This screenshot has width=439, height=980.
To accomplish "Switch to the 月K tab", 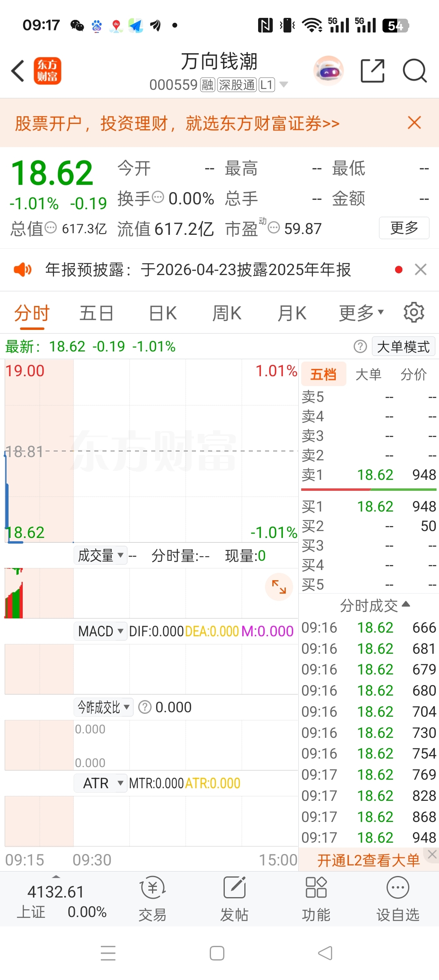I will pyautogui.click(x=292, y=313).
